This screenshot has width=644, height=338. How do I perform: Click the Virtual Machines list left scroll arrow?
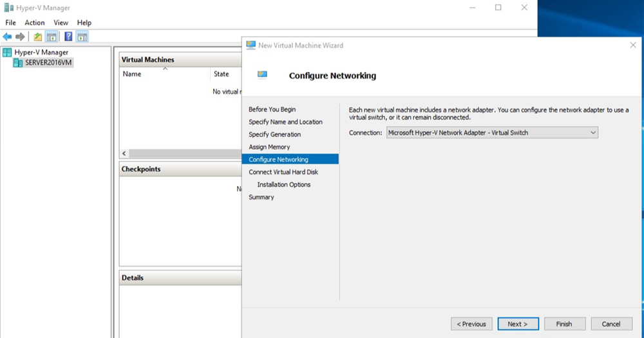point(124,153)
